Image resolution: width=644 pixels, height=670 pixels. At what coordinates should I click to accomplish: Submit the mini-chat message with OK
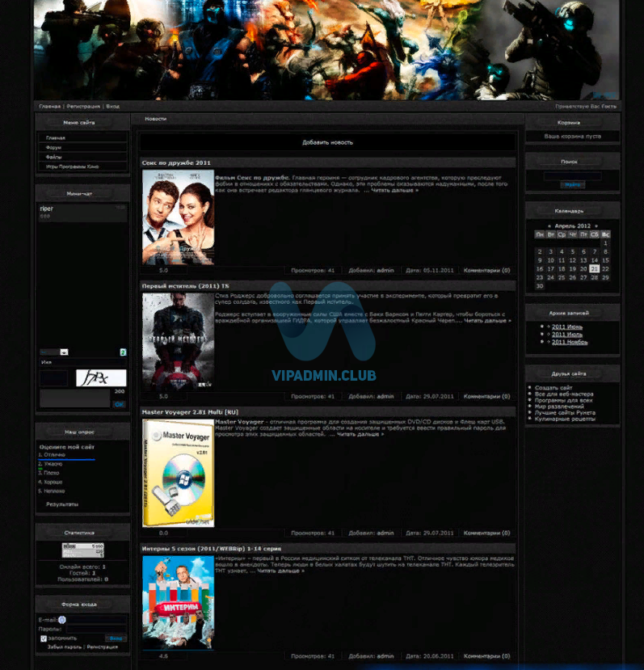[x=120, y=404]
